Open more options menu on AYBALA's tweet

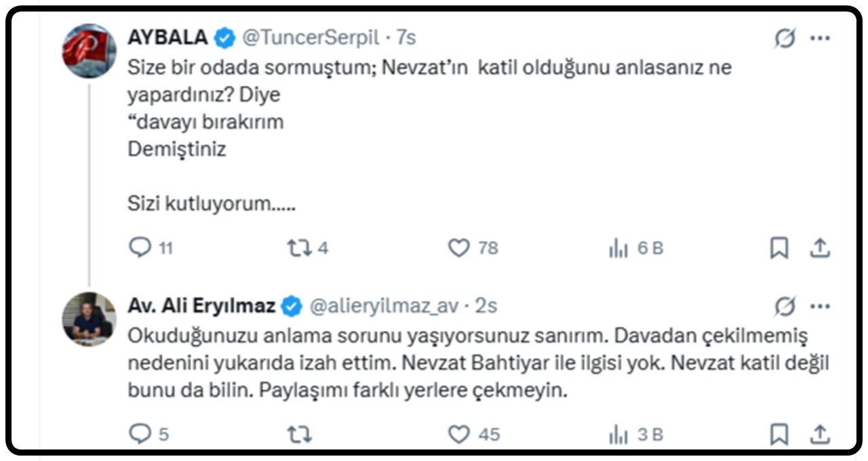[x=820, y=39]
